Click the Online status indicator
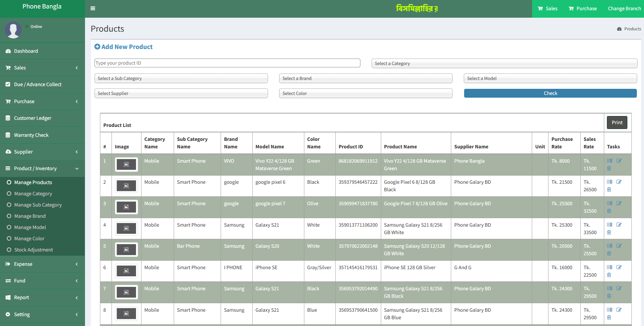The height and width of the screenshot is (326, 644). 27,26
